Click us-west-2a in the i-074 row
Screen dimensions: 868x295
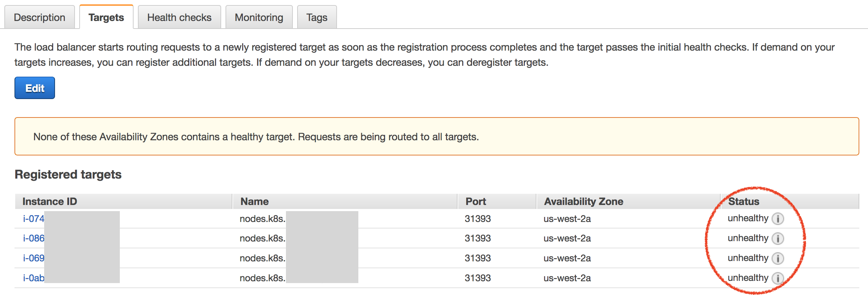tap(567, 219)
